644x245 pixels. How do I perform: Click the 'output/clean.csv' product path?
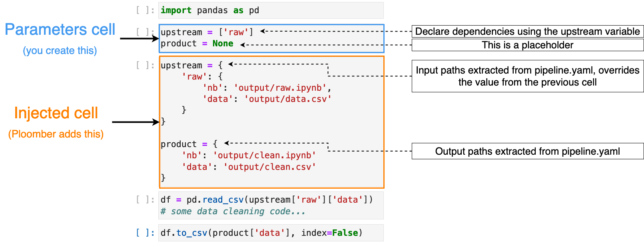point(270,167)
